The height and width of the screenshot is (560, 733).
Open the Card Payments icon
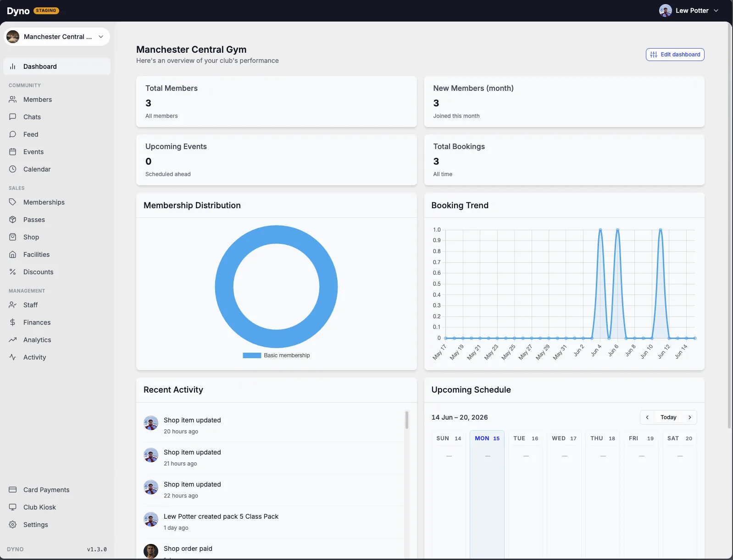coord(13,490)
